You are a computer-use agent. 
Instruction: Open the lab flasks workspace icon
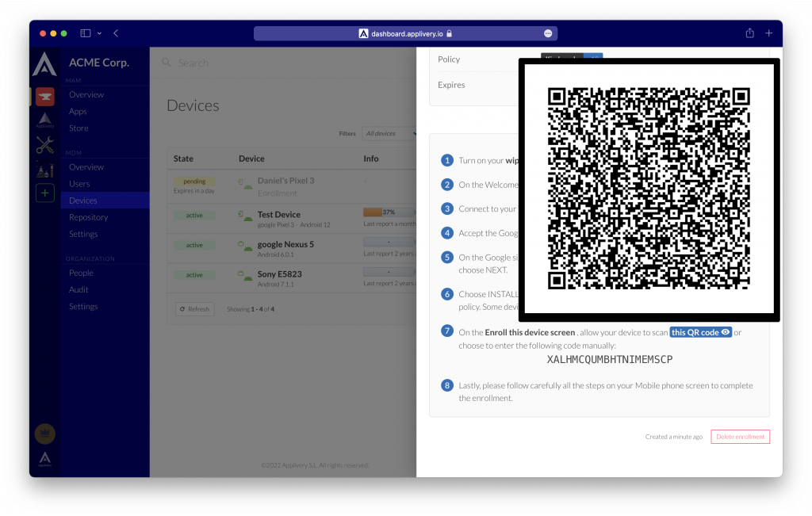coord(44,170)
